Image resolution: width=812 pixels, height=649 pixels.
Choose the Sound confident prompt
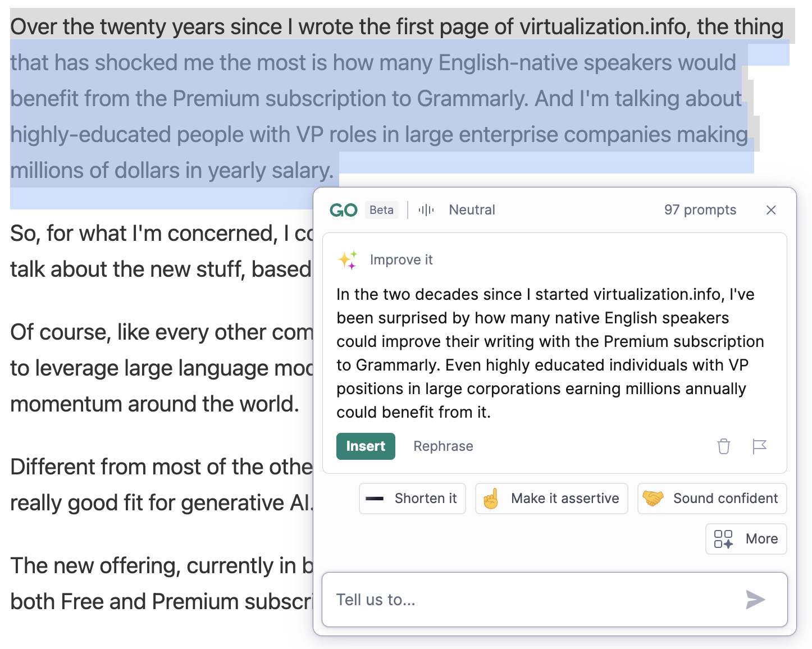[712, 499]
